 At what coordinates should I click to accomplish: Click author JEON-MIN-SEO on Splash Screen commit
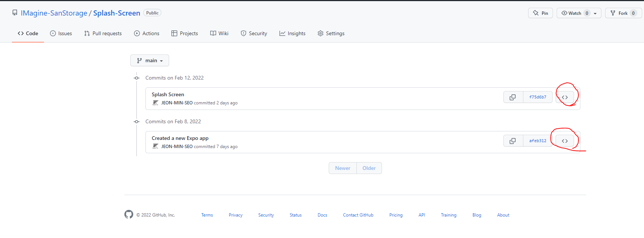[x=177, y=103]
